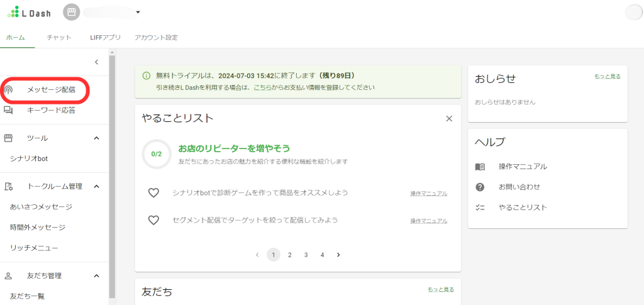
Task: Click the message broadcast antenna icon
Action: click(9, 90)
